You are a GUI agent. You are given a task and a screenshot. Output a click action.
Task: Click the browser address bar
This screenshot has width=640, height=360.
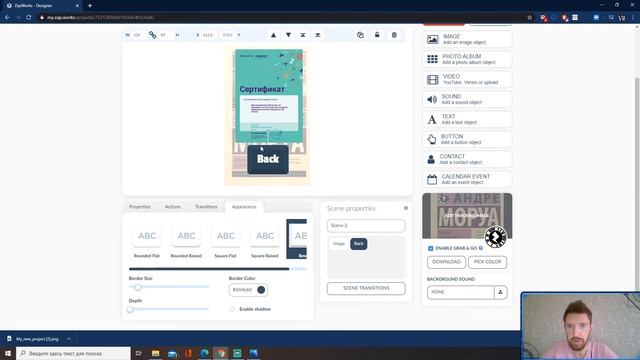(x=282, y=18)
